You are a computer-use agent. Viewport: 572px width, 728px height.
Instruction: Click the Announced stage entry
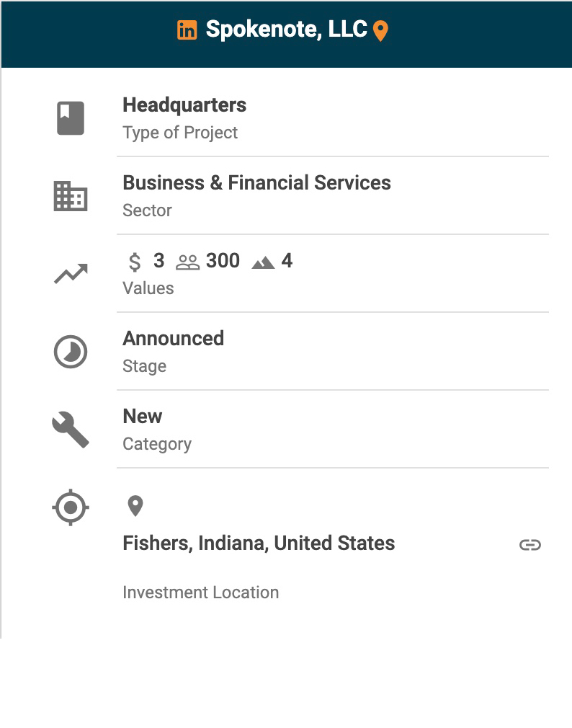point(173,339)
